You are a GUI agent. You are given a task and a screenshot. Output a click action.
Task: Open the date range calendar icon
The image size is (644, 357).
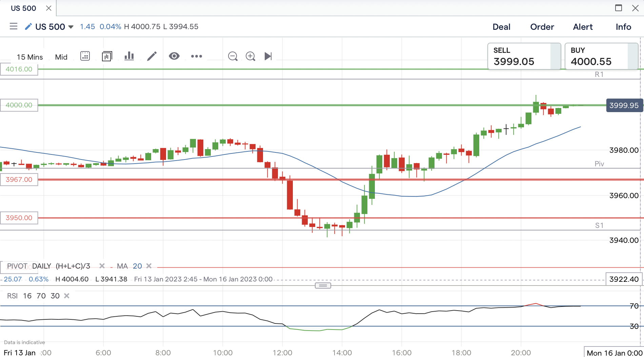pyautogui.click(x=85, y=56)
